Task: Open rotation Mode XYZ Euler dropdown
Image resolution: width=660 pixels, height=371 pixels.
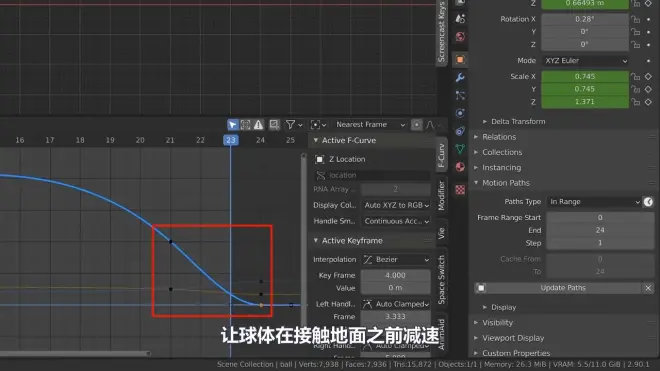Action: [585, 61]
